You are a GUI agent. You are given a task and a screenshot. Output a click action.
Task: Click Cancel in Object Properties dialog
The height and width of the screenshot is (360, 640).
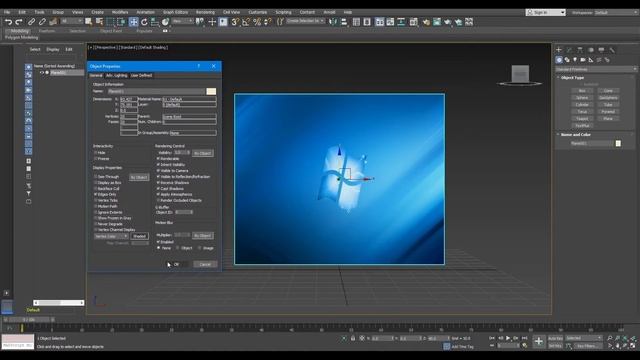205,264
